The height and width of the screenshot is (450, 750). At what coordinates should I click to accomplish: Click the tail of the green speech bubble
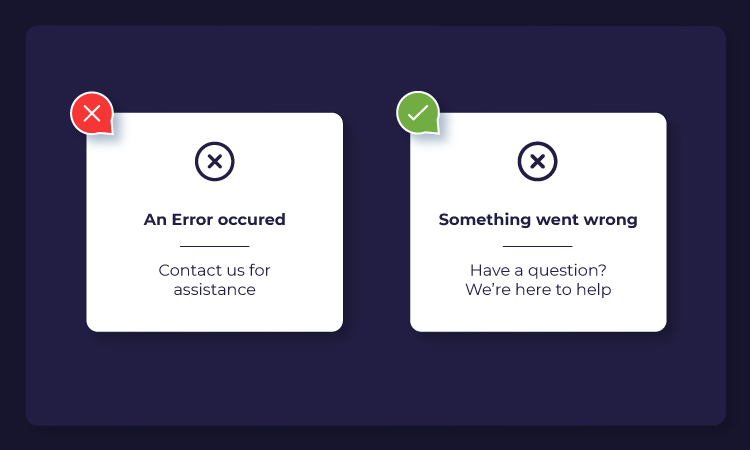pos(434,128)
